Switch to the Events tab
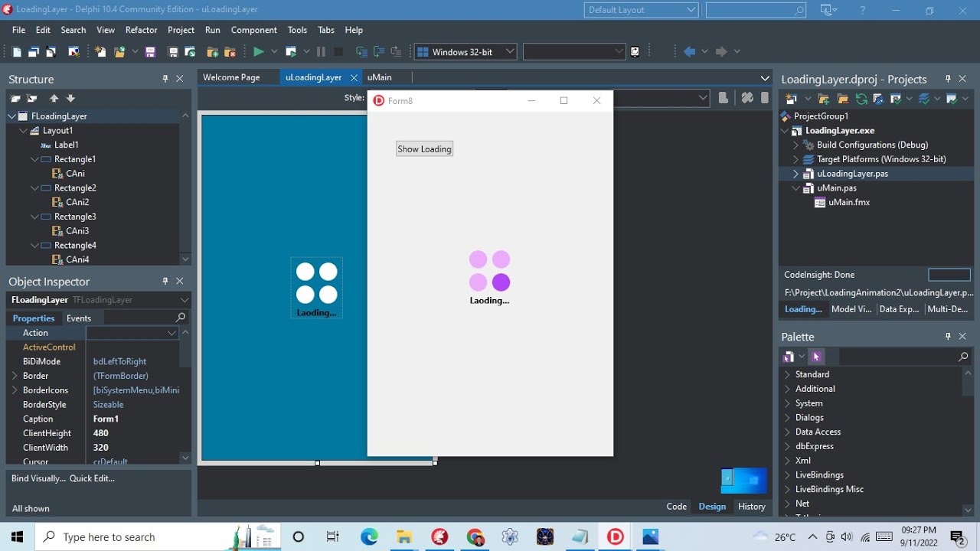Image resolution: width=980 pixels, height=551 pixels. coord(79,318)
